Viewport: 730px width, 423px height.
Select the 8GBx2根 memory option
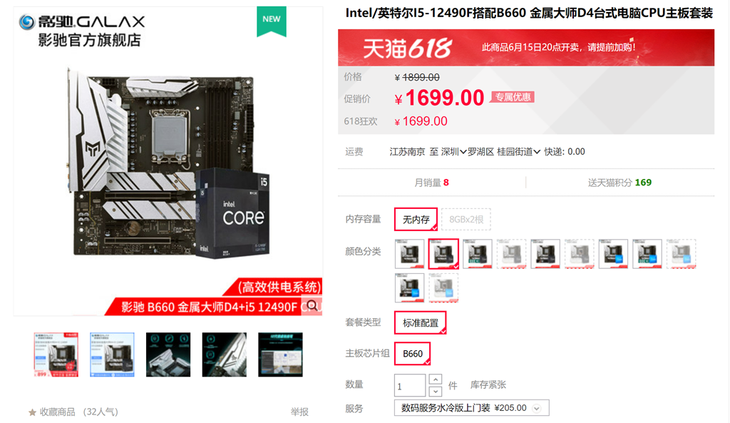click(466, 219)
